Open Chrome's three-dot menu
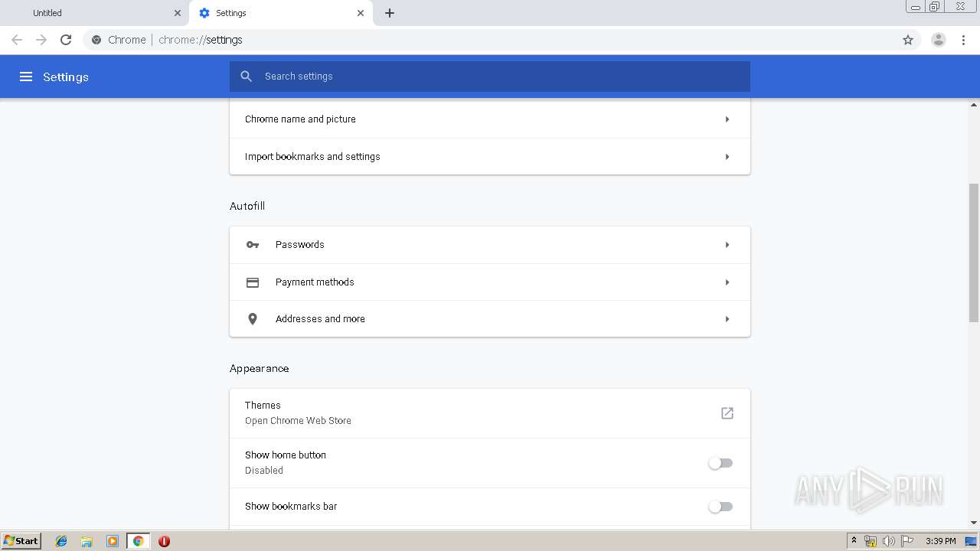This screenshot has height=551, width=980. (964, 40)
